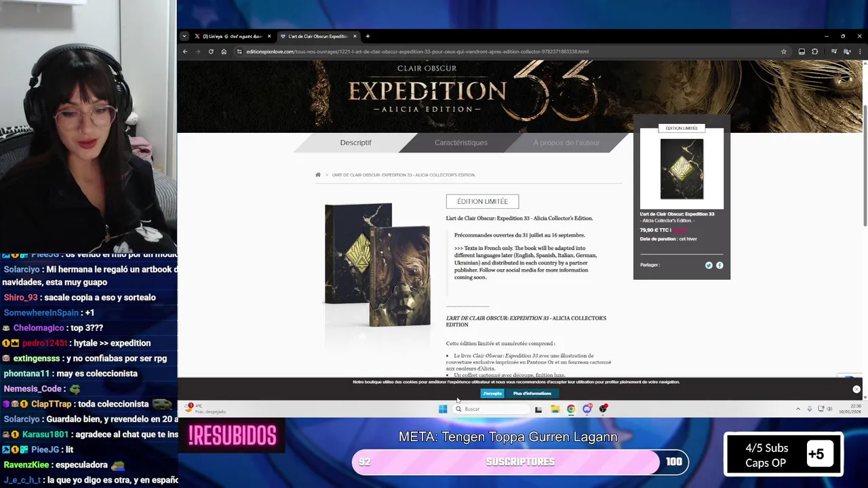Click the "Date de parution : cet hiver" text
Viewport: 868px width, 488px height.
tap(668, 239)
